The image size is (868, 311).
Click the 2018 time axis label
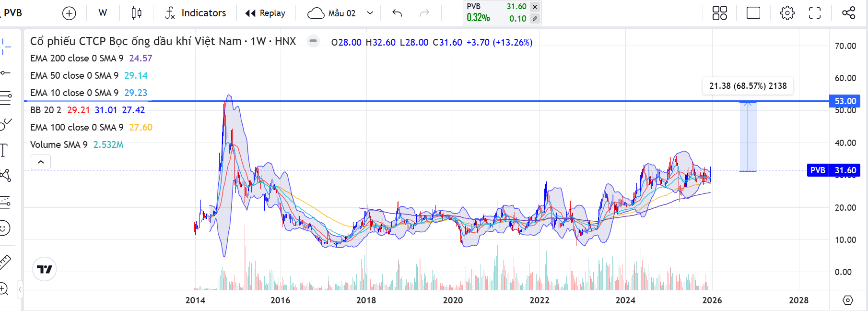pyautogui.click(x=366, y=300)
